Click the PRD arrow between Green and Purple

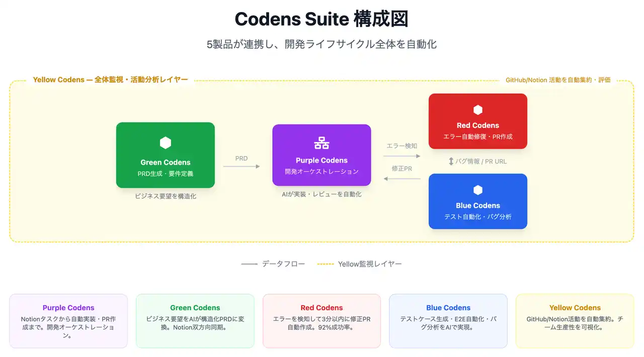[x=242, y=166]
